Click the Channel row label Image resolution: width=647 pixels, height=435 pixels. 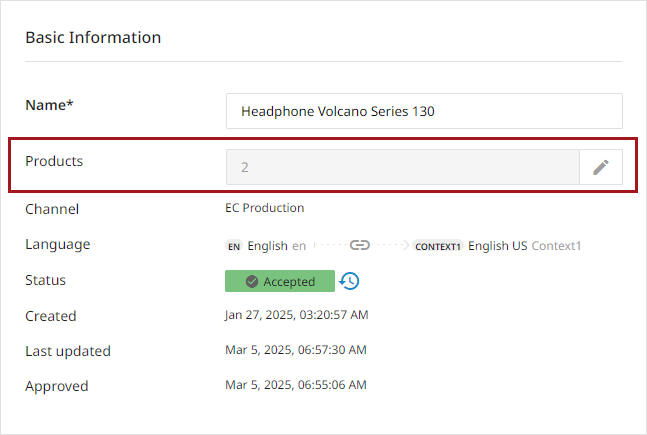(52, 209)
